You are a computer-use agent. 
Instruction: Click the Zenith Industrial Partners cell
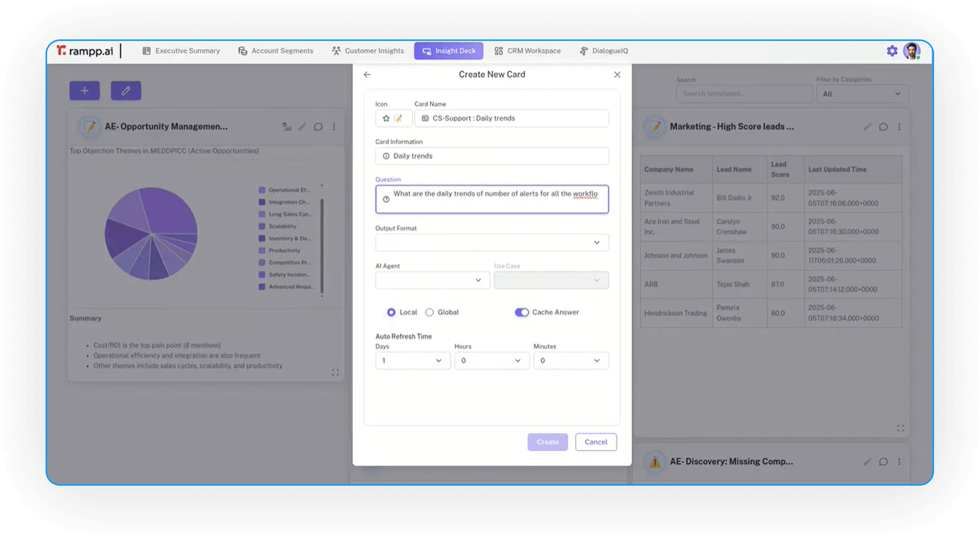[x=676, y=198]
